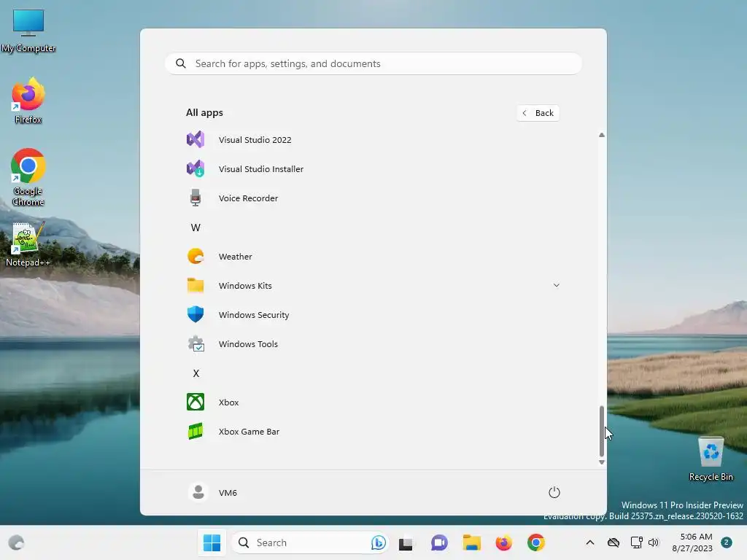Open Windows Tools
The height and width of the screenshot is (560, 747).
[373, 343]
